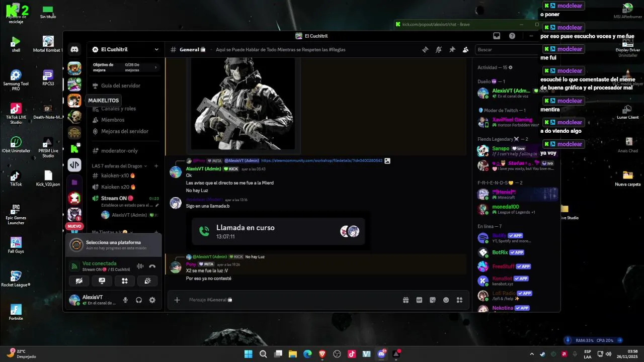Viewport: 644px width, 362px height.
Task: Share your screen in voice panel
Action: (102, 281)
